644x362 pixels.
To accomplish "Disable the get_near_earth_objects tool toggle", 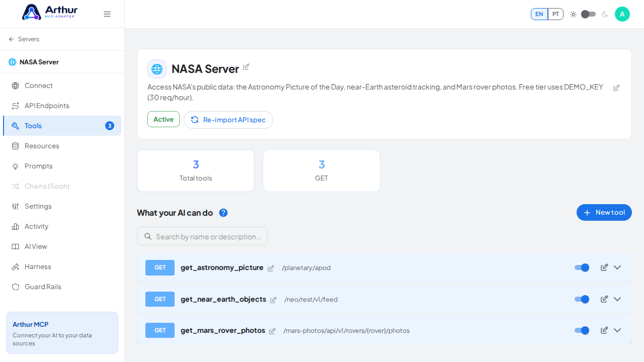I will tap(582, 299).
